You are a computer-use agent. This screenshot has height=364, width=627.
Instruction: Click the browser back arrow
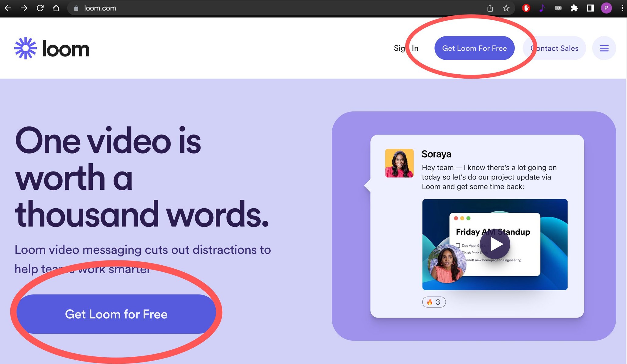8,8
